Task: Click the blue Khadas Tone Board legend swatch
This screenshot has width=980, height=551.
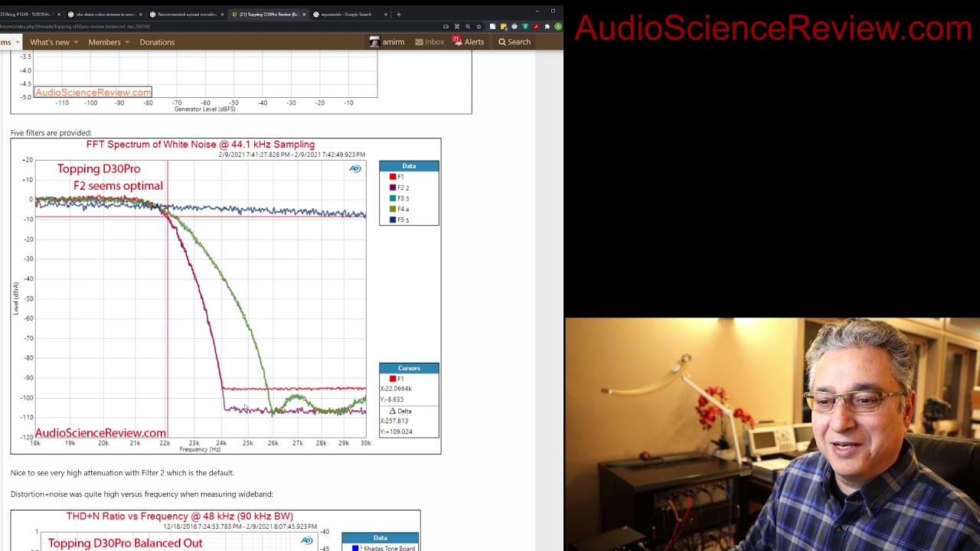Action: [355, 548]
